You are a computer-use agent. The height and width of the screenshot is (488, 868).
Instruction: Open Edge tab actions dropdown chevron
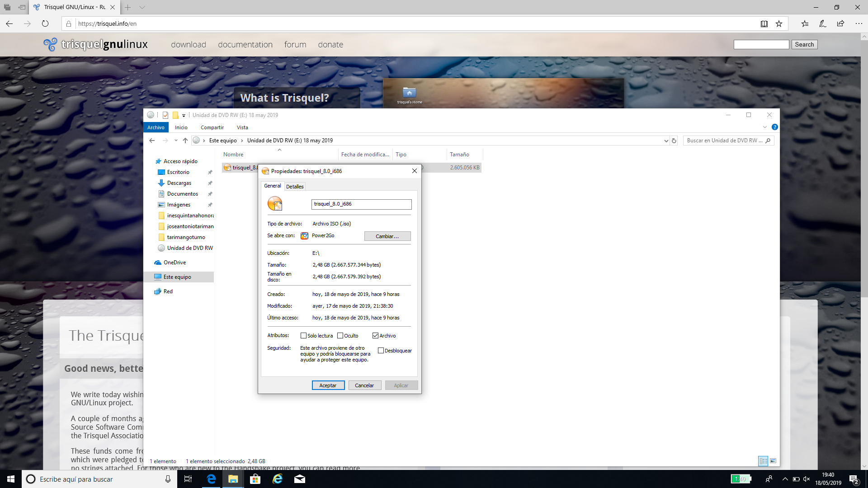(x=142, y=7)
